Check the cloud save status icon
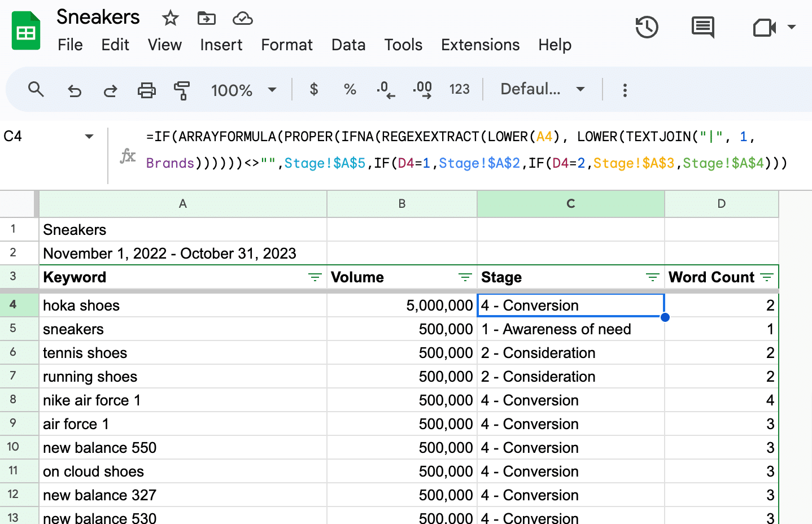 tap(242, 18)
